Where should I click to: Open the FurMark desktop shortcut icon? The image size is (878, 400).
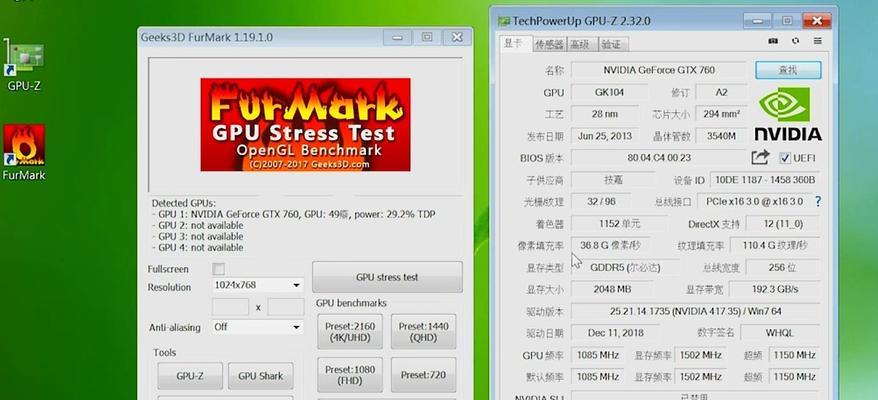coord(24,145)
